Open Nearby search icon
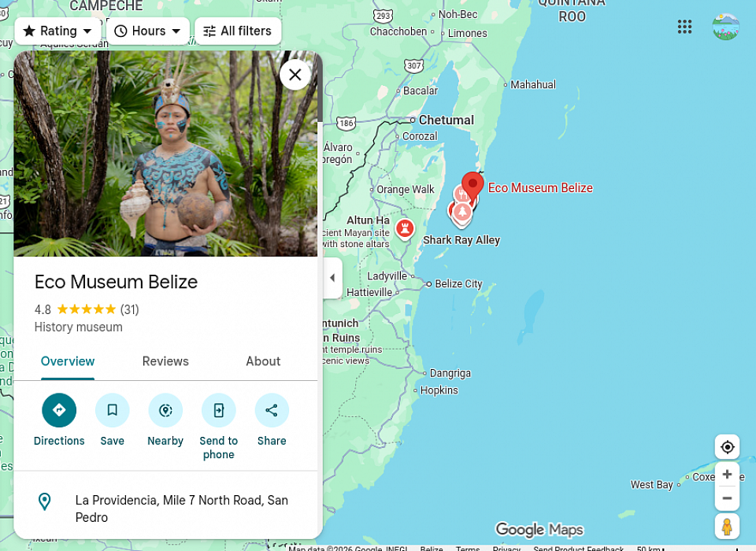This screenshot has height=551, width=756. pos(165,410)
